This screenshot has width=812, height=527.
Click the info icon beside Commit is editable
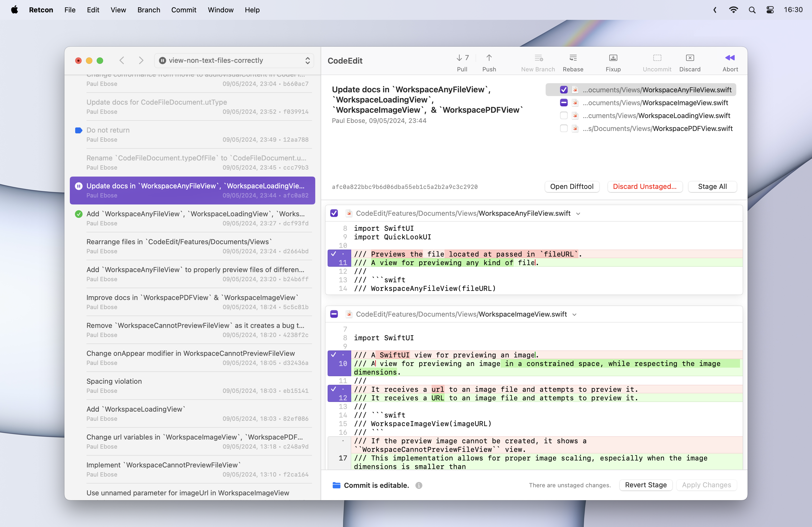tap(419, 485)
